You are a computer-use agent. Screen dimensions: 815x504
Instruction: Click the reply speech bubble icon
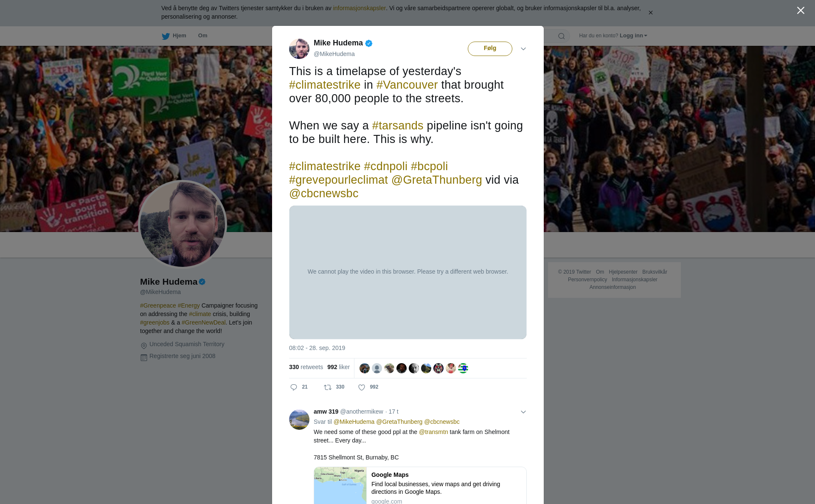[x=294, y=387]
